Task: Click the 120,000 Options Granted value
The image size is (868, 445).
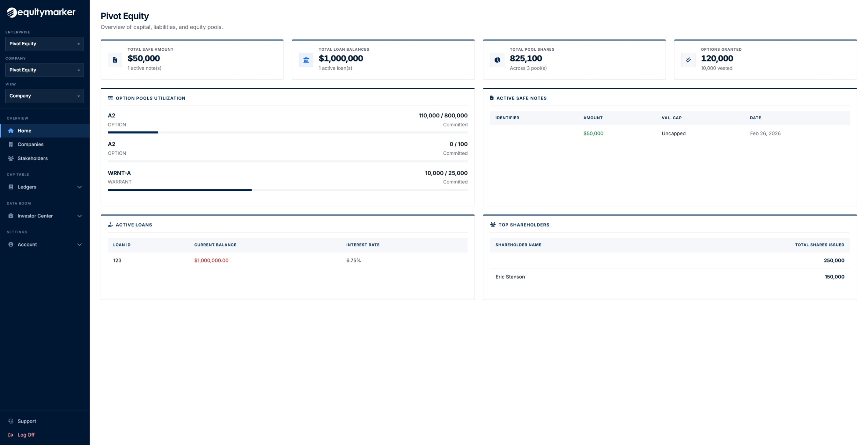Action: click(x=717, y=59)
